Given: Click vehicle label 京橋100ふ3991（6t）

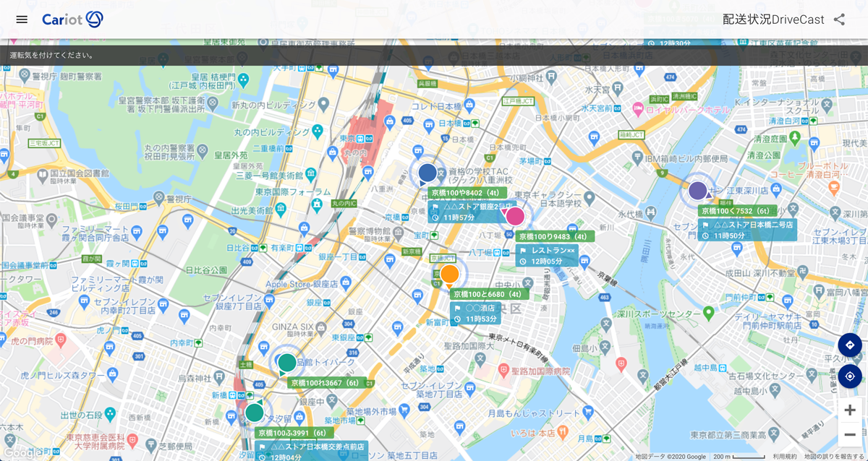Looking at the screenshot, I should (293, 433).
